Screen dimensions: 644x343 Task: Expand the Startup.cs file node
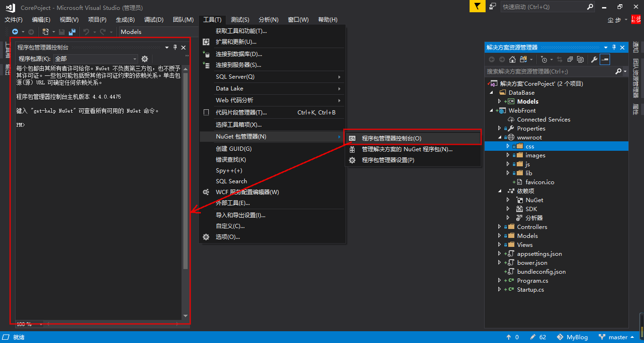coord(500,289)
